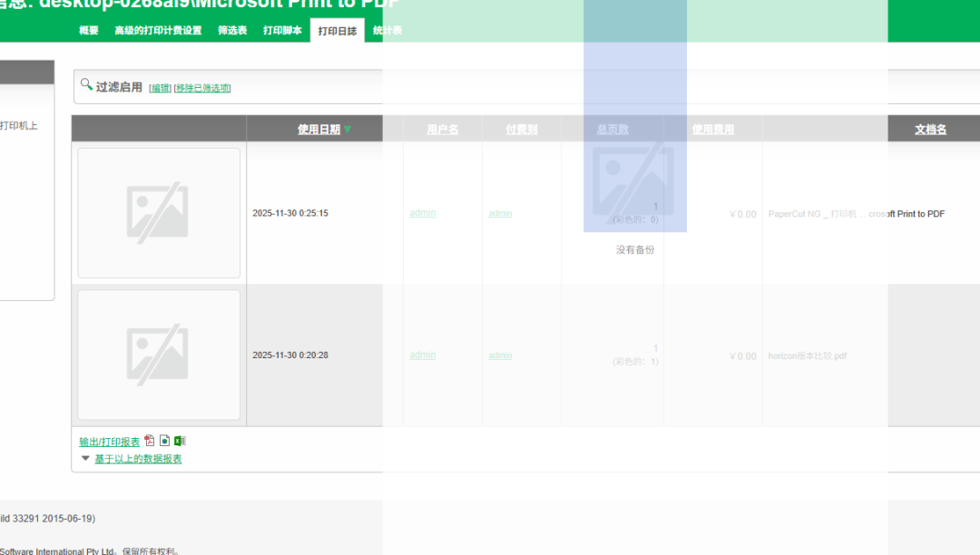Export the report as HTML
The height and width of the screenshot is (555, 980).
164,441
